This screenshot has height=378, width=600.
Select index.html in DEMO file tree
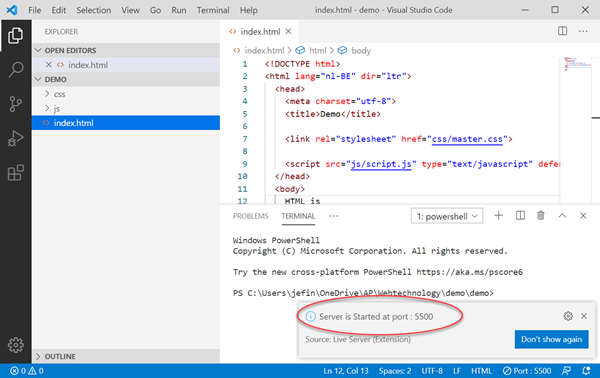(126, 123)
